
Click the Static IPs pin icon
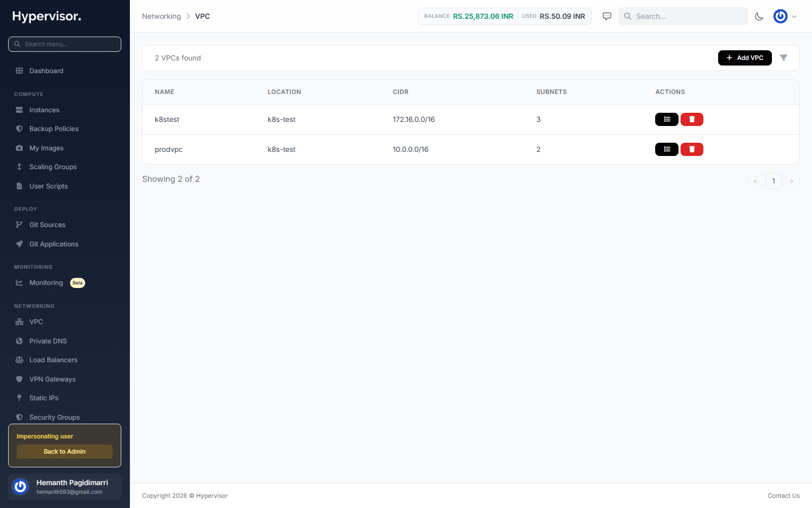tap(19, 398)
